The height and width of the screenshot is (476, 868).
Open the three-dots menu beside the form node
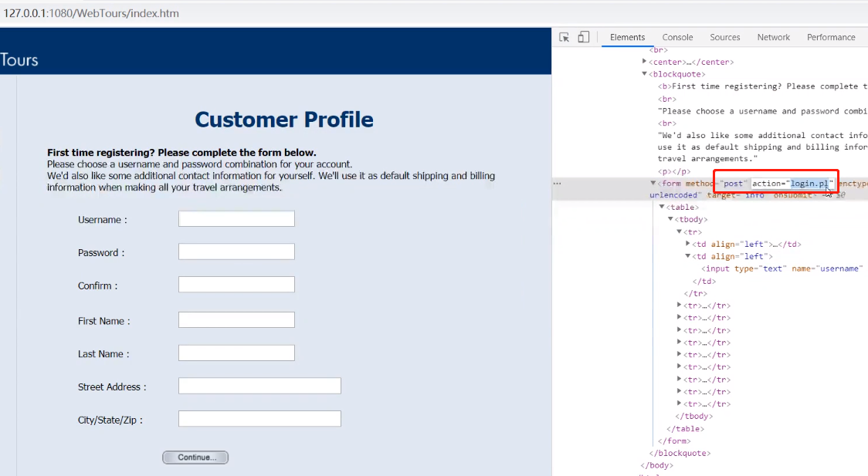coord(557,183)
